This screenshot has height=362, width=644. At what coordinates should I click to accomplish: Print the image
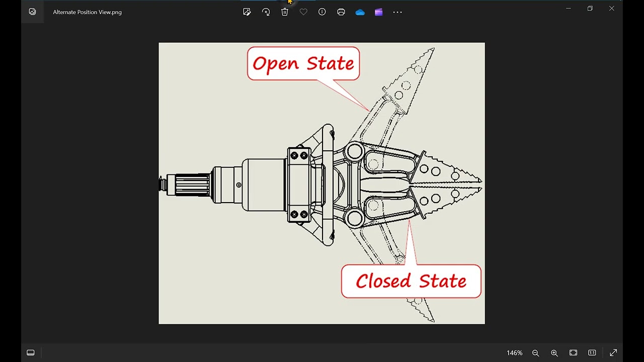pos(341,12)
